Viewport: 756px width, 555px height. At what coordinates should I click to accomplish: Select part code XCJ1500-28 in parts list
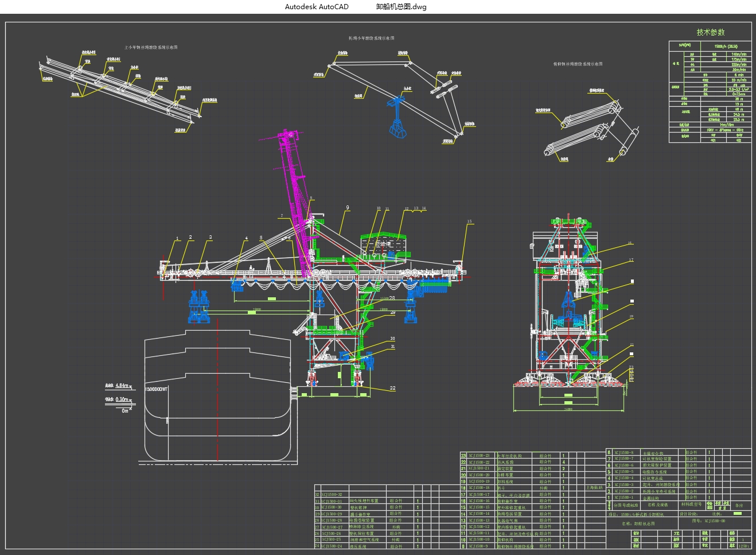point(332,521)
